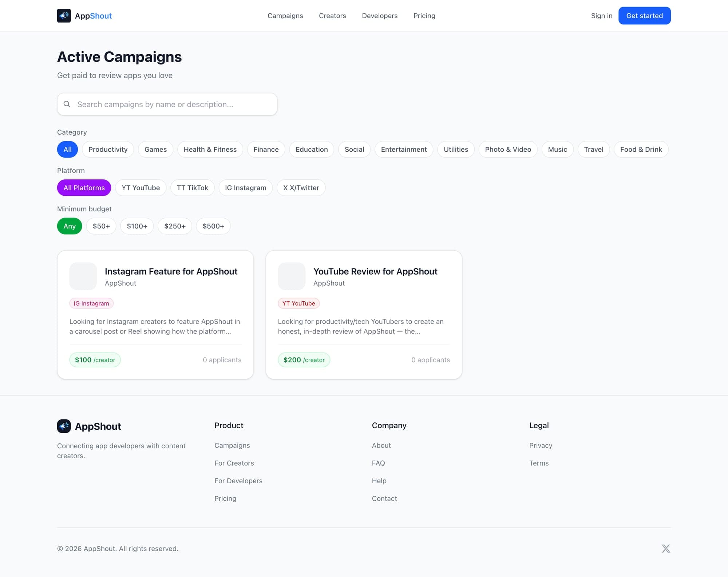Click the search magnifier icon
This screenshot has width=728, height=577.
(67, 104)
